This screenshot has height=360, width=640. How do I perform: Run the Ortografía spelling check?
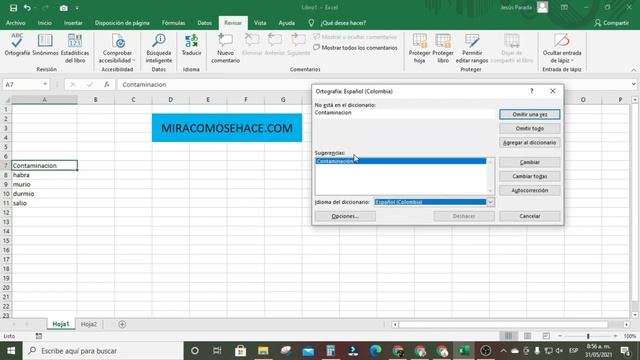point(17,45)
